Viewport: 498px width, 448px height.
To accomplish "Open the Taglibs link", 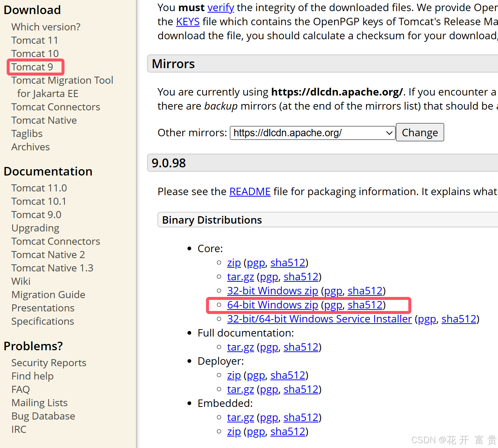I will pyautogui.click(x=27, y=134).
